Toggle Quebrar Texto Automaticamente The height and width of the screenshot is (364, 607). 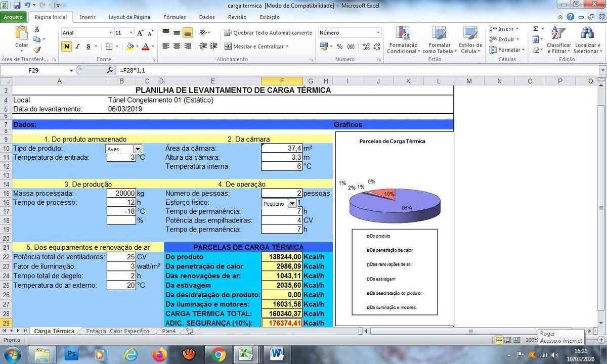point(268,33)
